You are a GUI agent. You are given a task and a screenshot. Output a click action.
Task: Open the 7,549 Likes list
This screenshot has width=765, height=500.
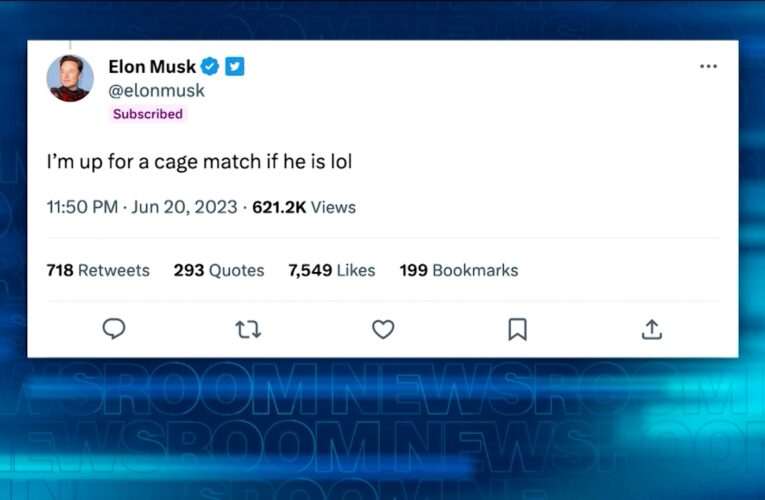tap(331, 270)
